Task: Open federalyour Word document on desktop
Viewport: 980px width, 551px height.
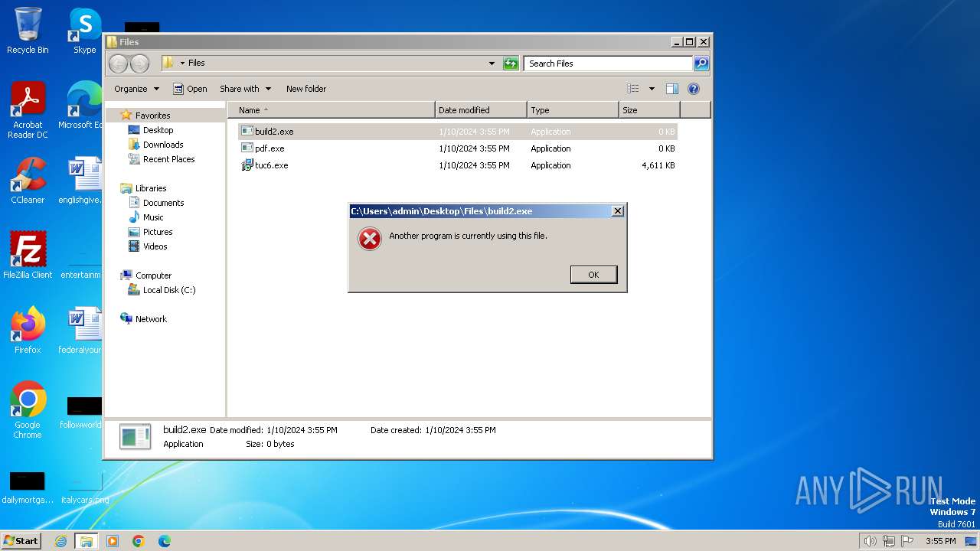Action: pos(81,330)
